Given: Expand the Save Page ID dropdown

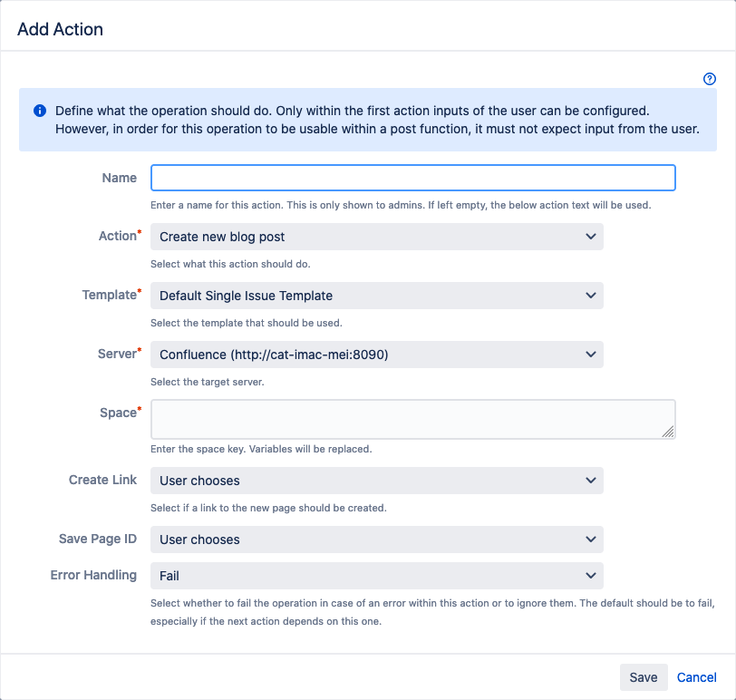Looking at the screenshot, I should click(376, 540).
